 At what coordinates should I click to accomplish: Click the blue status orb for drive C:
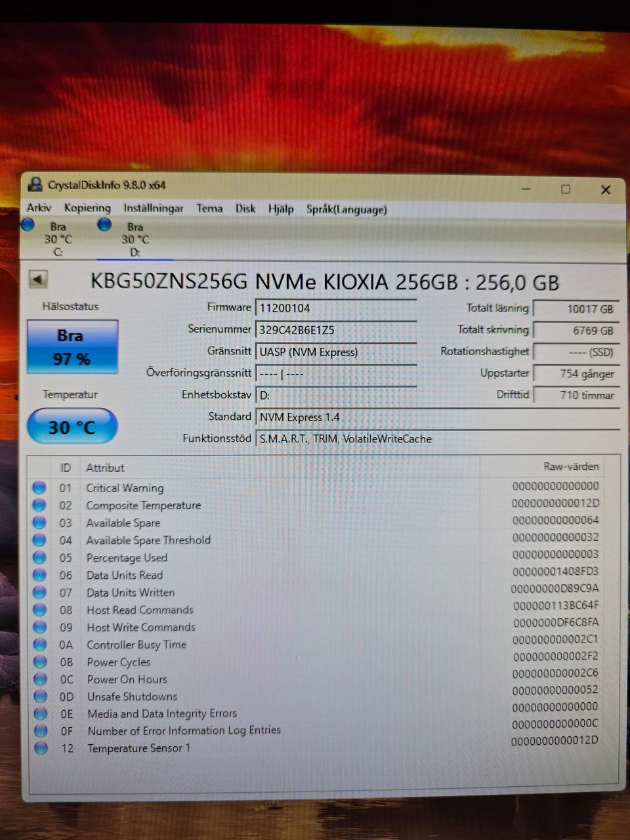(x=28, y=225)
